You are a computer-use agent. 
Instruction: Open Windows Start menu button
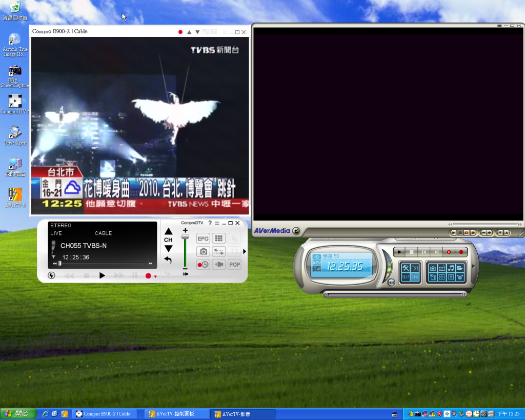pyautogui.click(x=18, y=414)
